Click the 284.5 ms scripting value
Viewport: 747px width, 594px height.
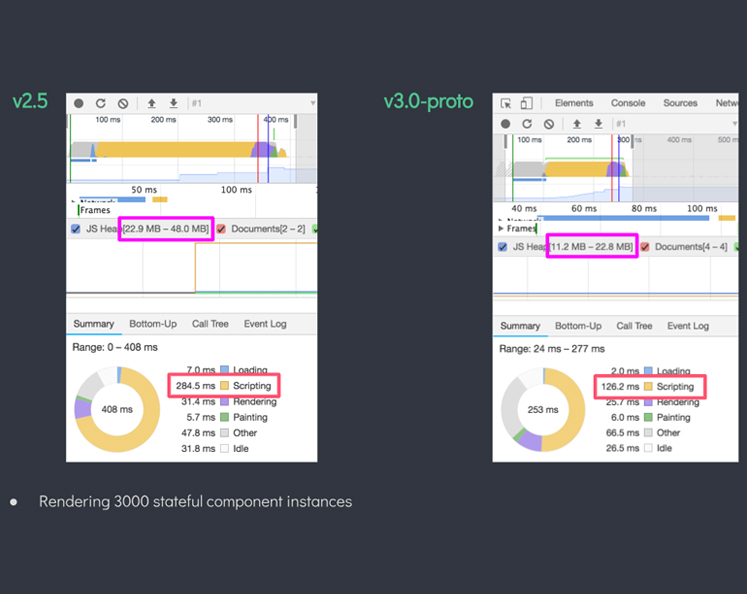195,386
